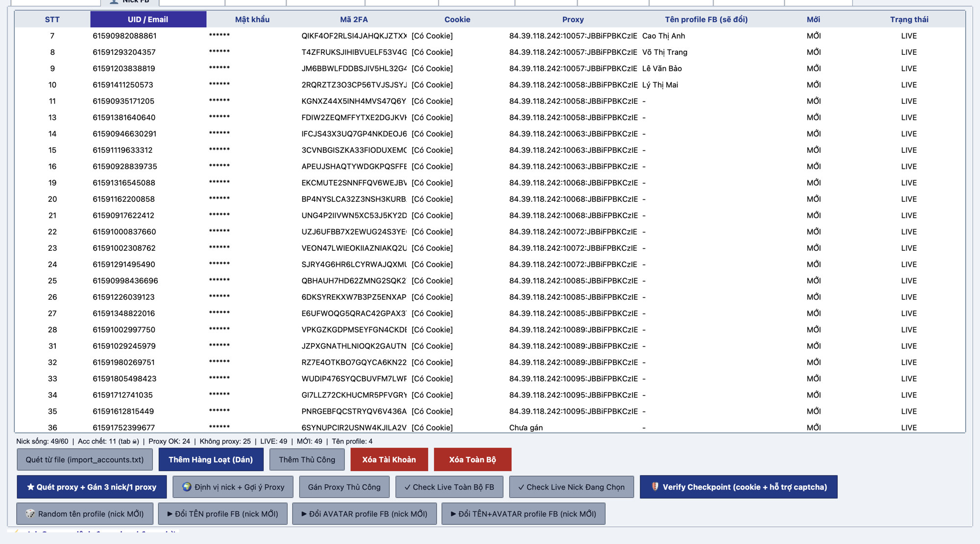Open Định vị nick + Gợi ý Proxy
980x544 pixels.
233,487
